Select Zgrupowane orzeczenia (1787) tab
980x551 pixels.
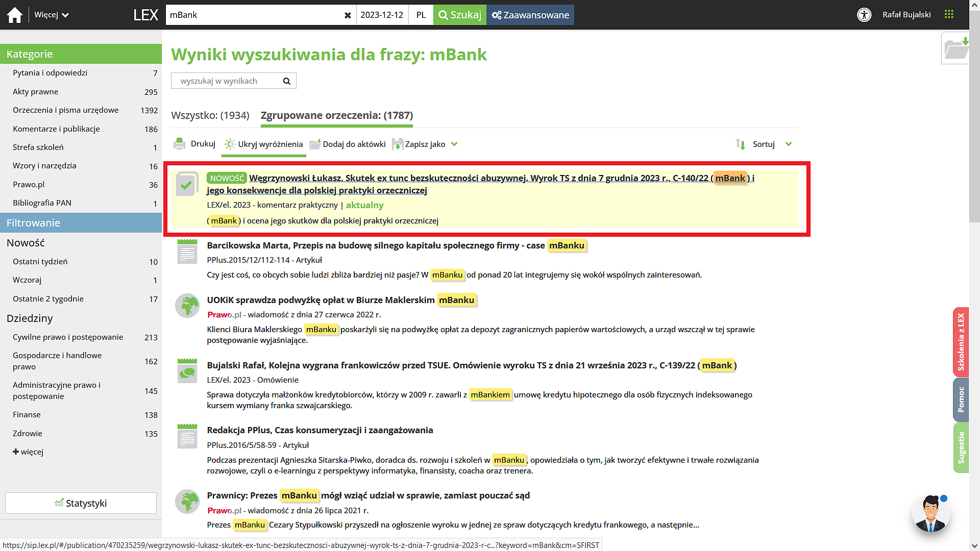tap(337, 115)
